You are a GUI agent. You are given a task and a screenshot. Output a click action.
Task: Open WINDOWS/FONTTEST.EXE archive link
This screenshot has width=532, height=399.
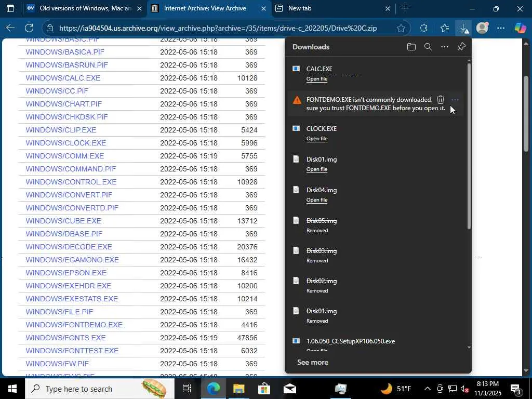tap(72, 351)
